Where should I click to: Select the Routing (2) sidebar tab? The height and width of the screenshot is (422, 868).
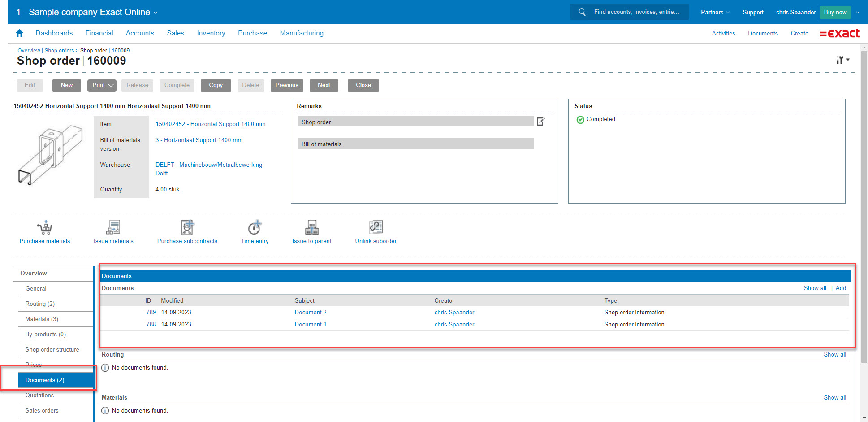click(56, 304)
